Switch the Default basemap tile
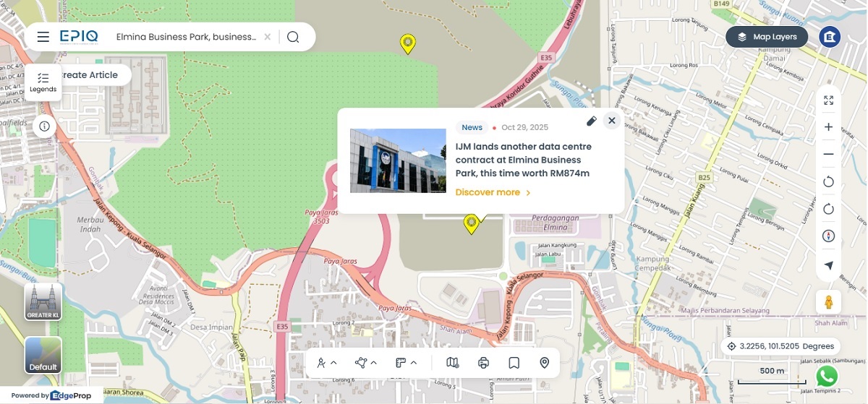The height and width of the screenshot is (404, 868). click(x=43, y=356)
